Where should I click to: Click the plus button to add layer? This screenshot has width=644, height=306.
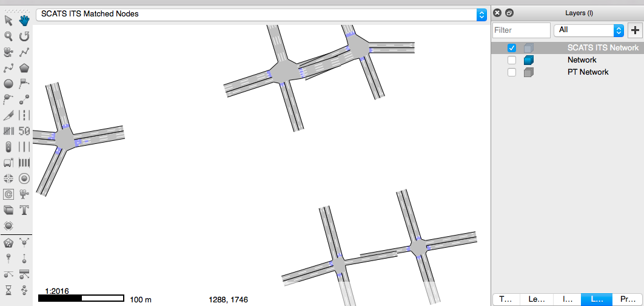(x=635, y=30)
